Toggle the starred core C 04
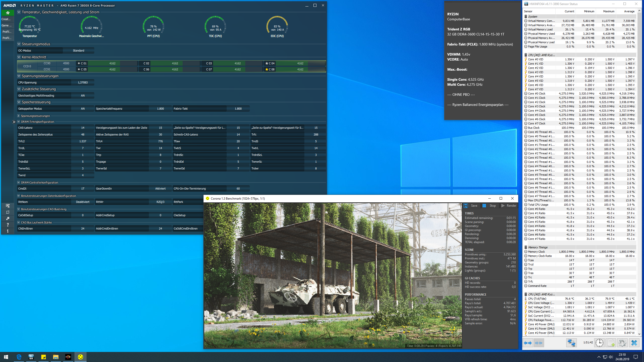 coord(267,63)
